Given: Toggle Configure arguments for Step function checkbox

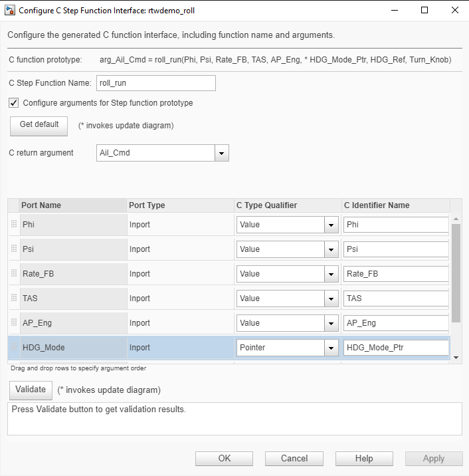Looking at the screenshot, I should [14, 103].
